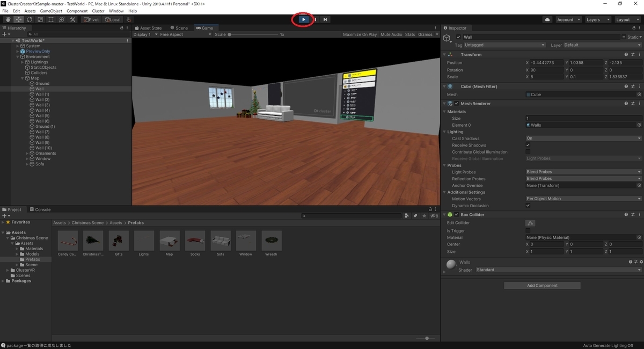Viewport: 644px width, 349px height.
Task: Toggle the grid snapping icon
Action: pyautogui.click(x=129, y=19)
